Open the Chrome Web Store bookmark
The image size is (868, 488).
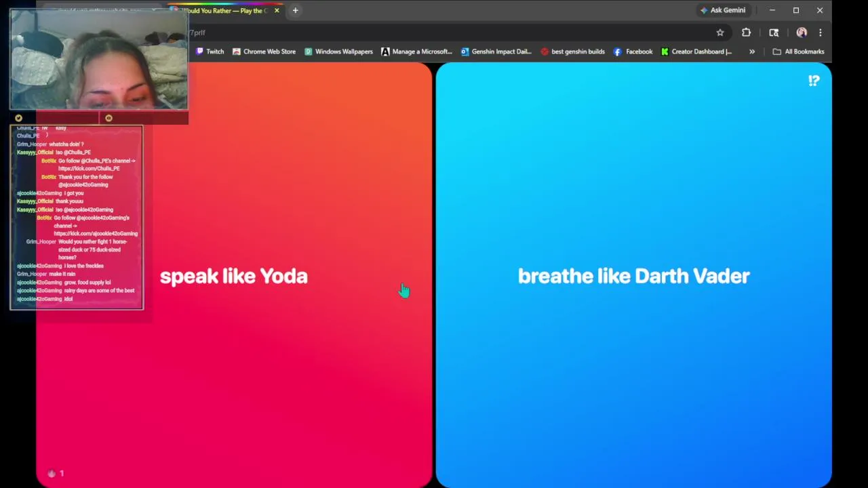pyautogui.click(x=264, y=52)
